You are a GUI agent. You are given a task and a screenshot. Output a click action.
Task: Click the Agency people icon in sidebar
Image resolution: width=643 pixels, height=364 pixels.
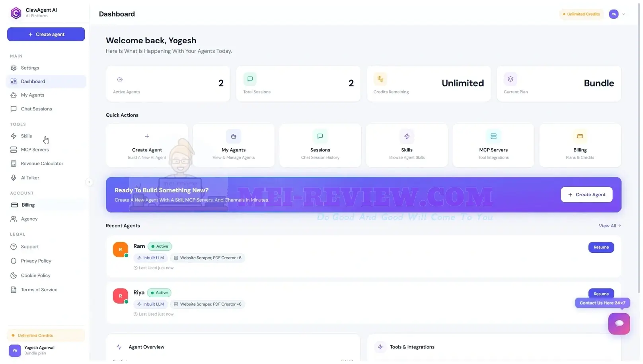(x=14, y=219)
